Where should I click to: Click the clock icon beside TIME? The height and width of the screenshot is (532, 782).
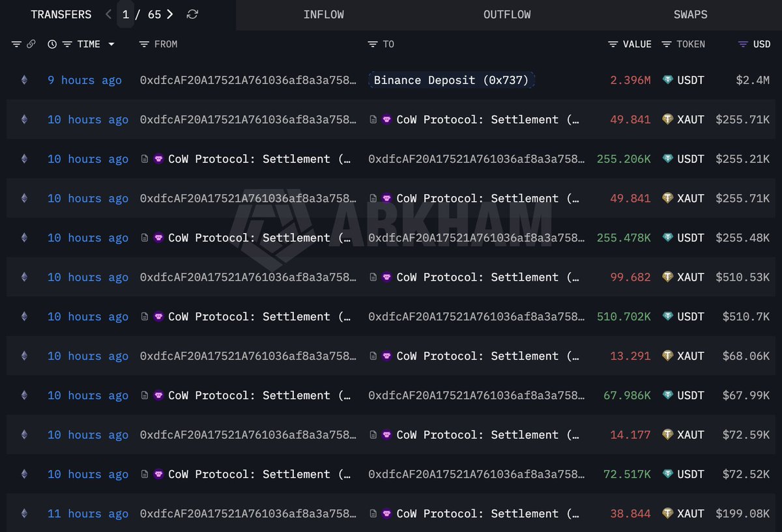(52, 44)
